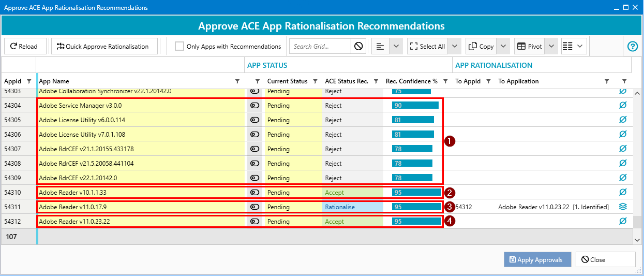644x276 pixels.
Task: Open the column layout dropdown
Action: pos(574,46)
